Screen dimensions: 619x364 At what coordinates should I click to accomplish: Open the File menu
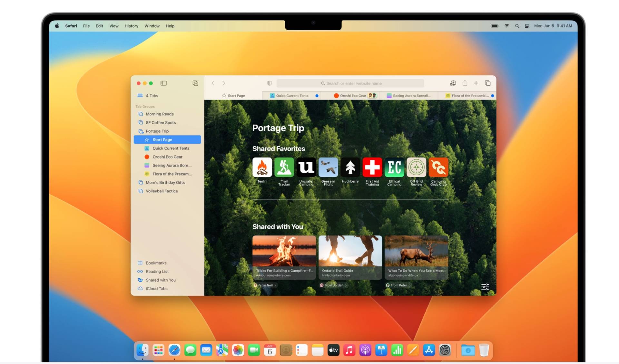(86, 26)
